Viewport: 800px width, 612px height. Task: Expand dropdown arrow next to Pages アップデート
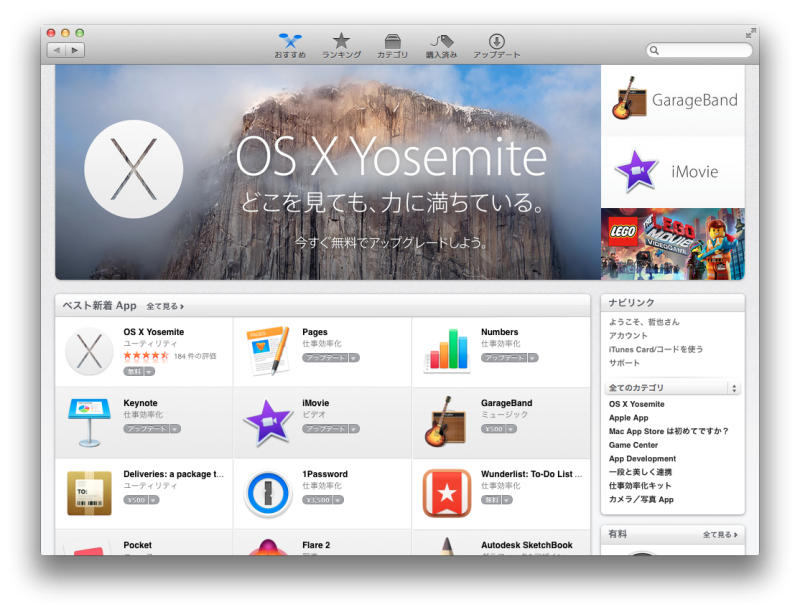pyautogui.click(x=354, y=358)
